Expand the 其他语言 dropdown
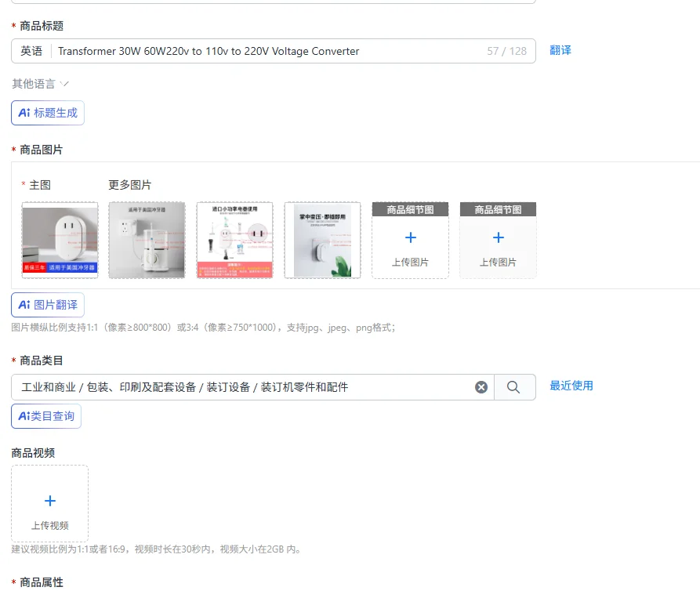This screenshot has width=700, height=598. pos(40,83)
